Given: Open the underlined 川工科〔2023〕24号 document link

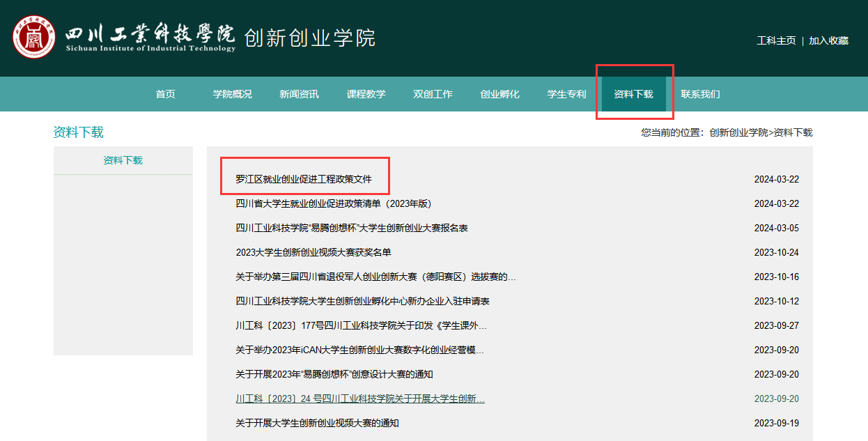Looking at the screenshot, I should [x=359, y=399].
